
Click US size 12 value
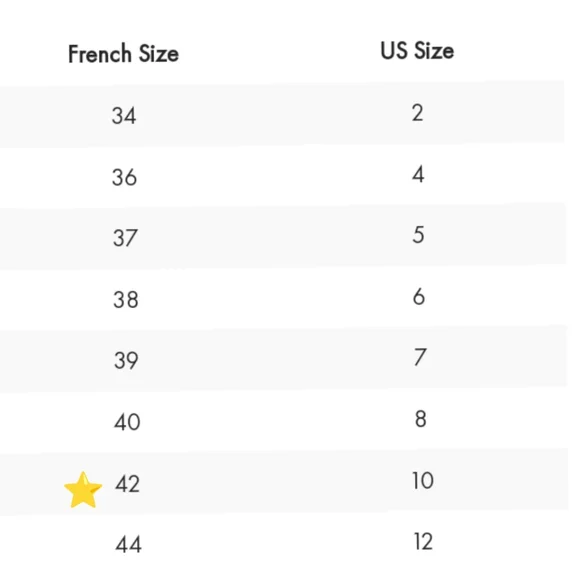424,542
